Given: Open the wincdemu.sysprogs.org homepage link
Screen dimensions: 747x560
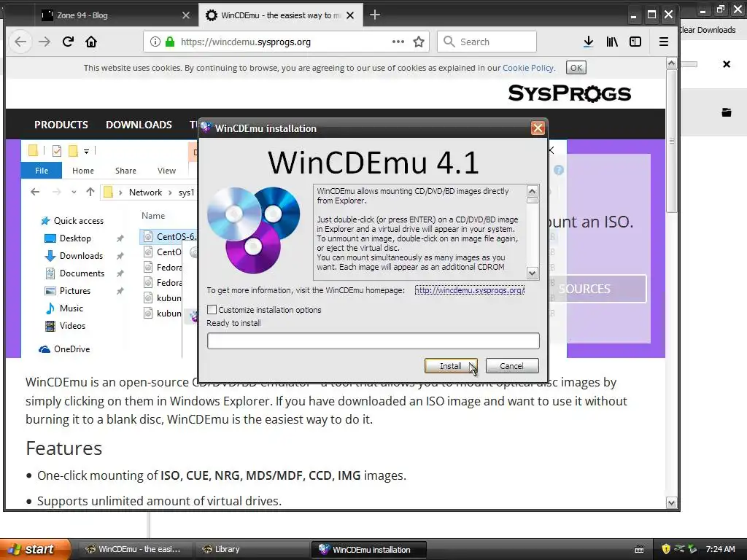Looking at the screenshot, I should point(469,290).
